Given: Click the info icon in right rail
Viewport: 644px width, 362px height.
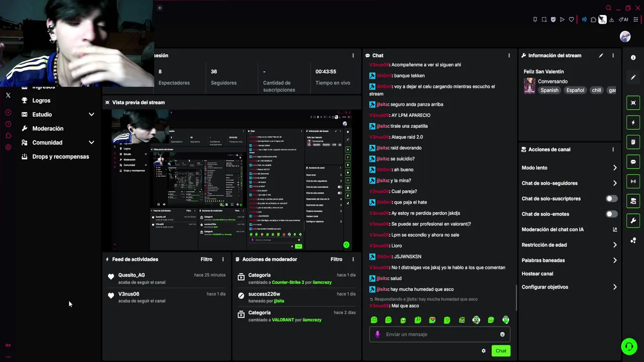Looking at the screenshot, I should coord(633,57).
